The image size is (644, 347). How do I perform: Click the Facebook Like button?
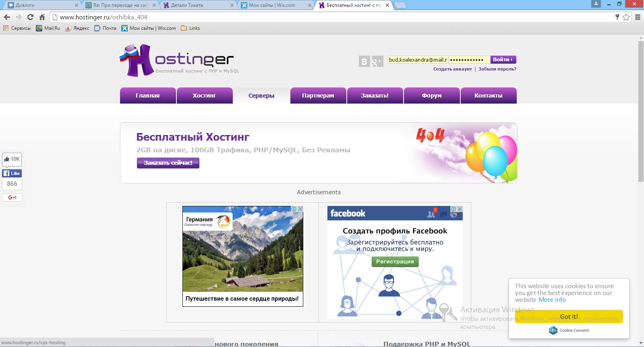coord(12,173)
